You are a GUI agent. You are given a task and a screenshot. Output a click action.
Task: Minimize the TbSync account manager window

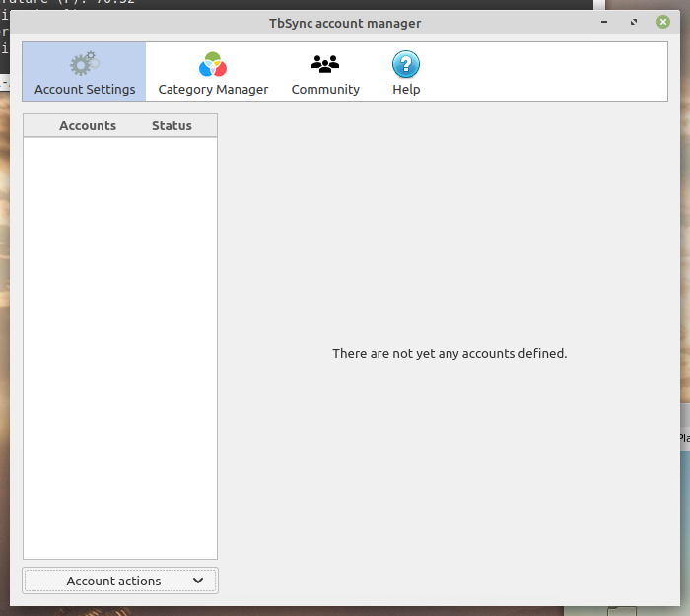tap(604, 22)
